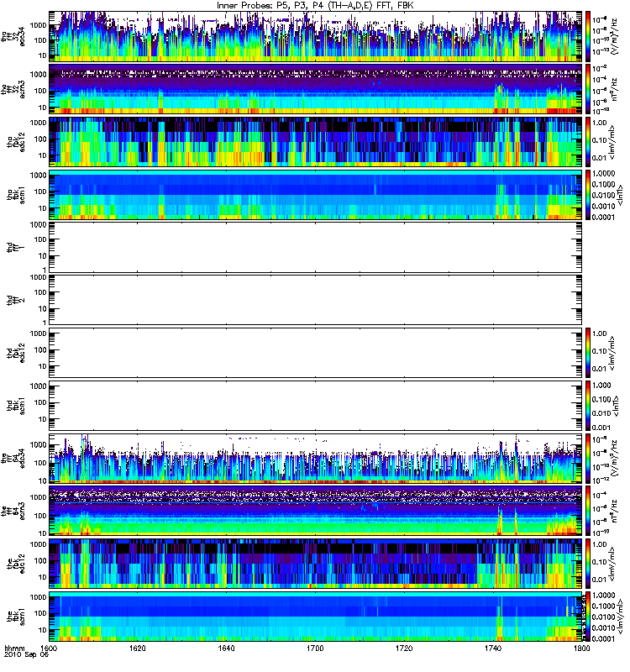Click the "1620" time axis label
This screenshot has width=630, height=672.
(x=138, y=648)
